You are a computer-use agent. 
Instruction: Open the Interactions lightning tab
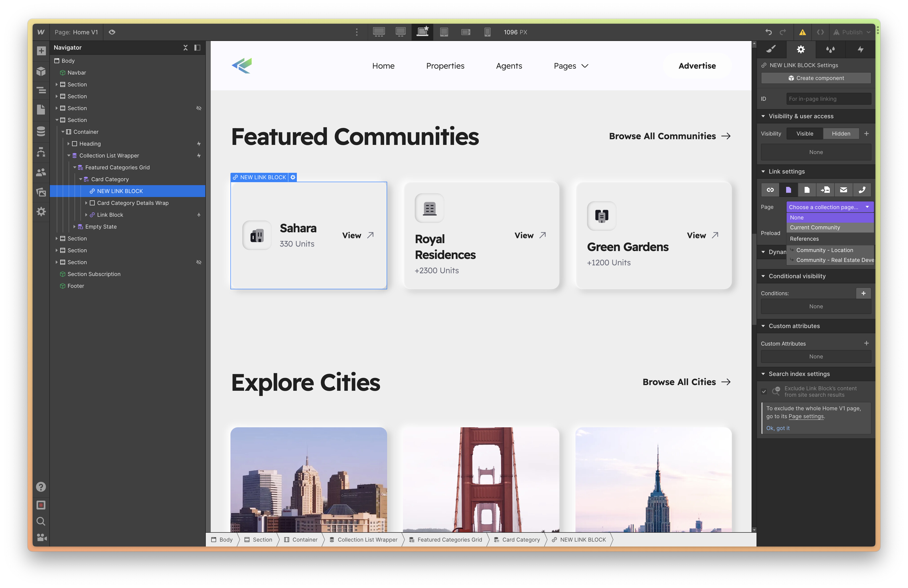click(x=860, y=49)
